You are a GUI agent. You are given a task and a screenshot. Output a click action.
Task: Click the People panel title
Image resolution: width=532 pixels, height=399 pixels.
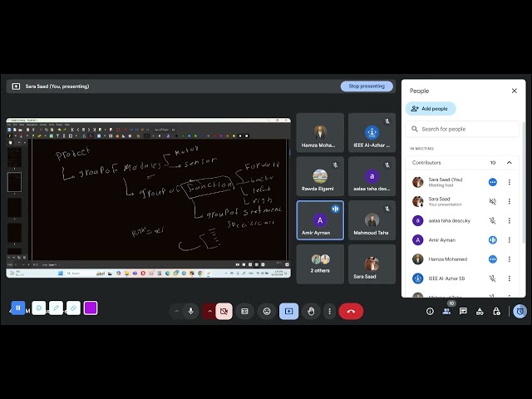tap(419, 91)
